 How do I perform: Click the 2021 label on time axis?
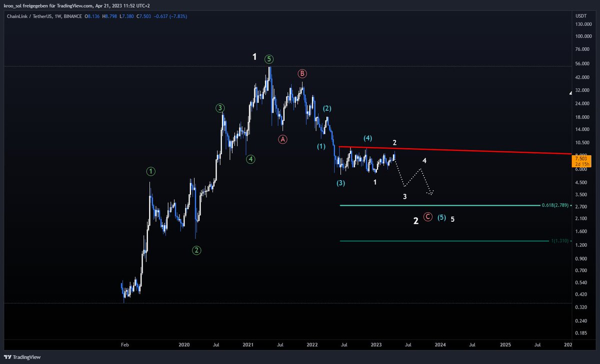tap(248, 345)
